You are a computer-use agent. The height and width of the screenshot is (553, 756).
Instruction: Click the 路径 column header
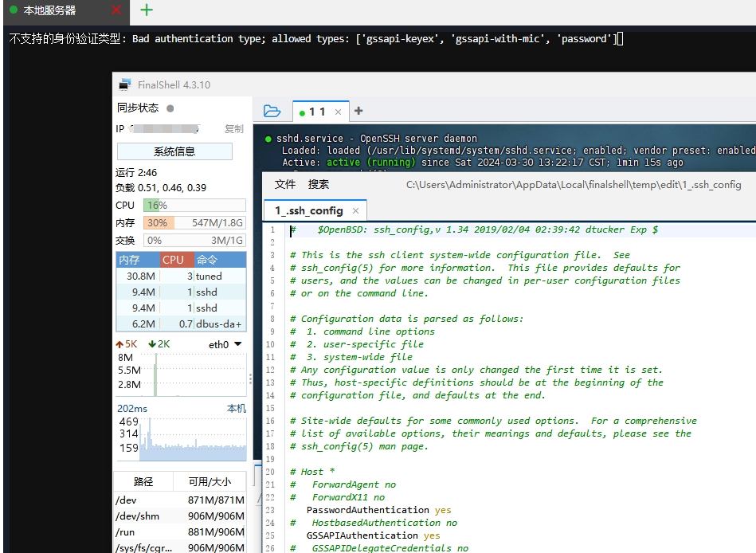tap(143, 481)
